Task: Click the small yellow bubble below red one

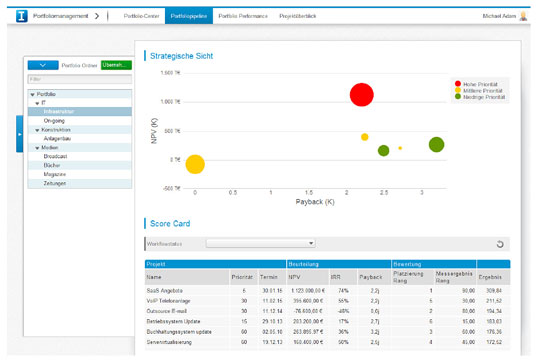Action: tap(365, 137)
